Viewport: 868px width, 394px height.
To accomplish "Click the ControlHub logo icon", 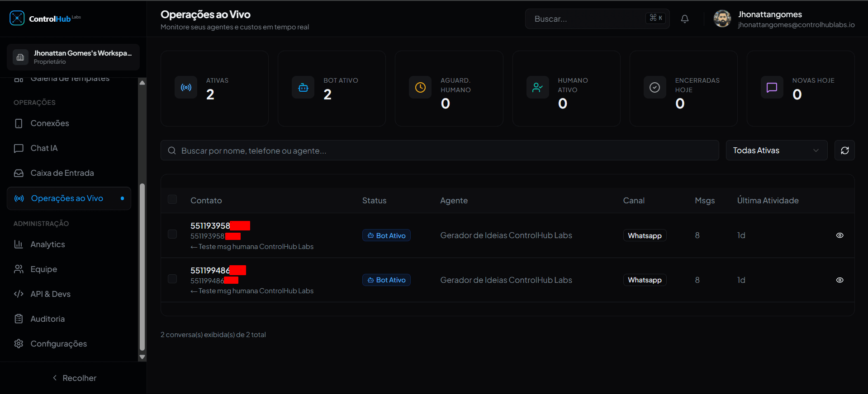I will click(x=17, y=18).
